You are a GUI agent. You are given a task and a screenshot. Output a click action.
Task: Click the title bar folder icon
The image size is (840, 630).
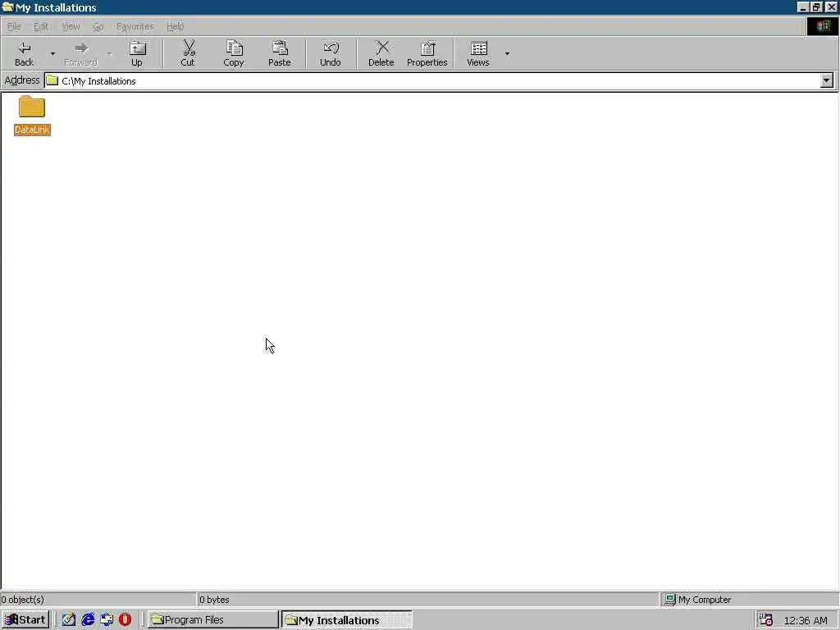pyautogui.click(x=7, y=7)
